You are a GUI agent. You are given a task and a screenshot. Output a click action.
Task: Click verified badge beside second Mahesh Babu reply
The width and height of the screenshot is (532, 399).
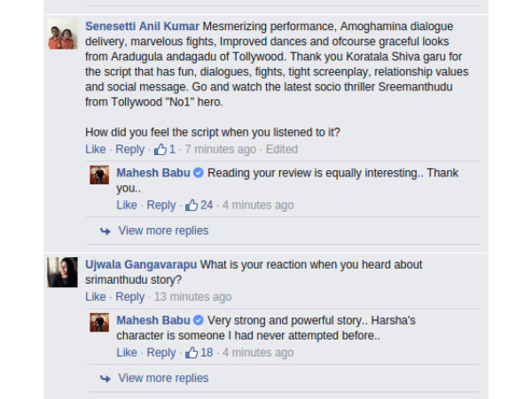coord(199,320)
